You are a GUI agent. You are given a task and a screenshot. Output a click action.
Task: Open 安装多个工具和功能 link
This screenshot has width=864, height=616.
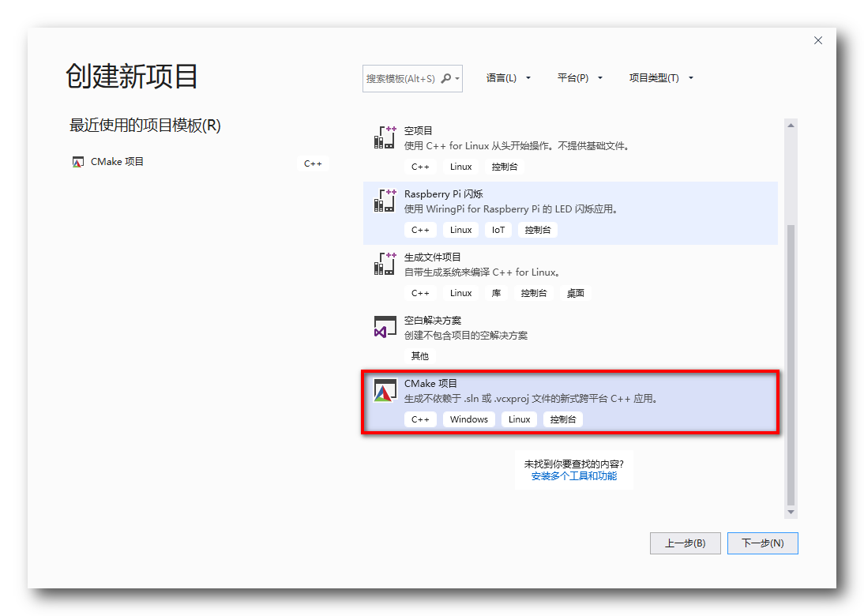click(573, 476)
